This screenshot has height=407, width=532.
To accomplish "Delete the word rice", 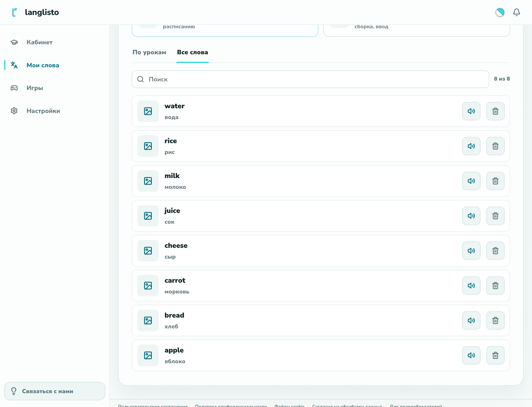I will (x=495, y=146).
